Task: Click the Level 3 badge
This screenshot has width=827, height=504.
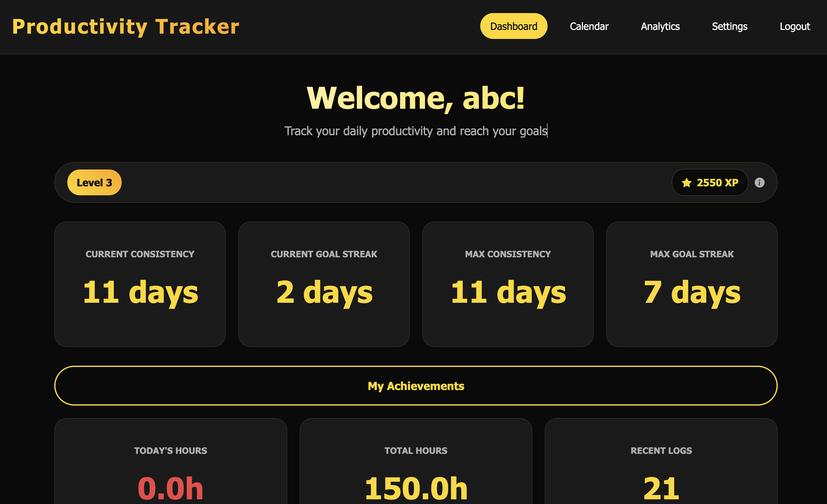Action: click(94, 182)
